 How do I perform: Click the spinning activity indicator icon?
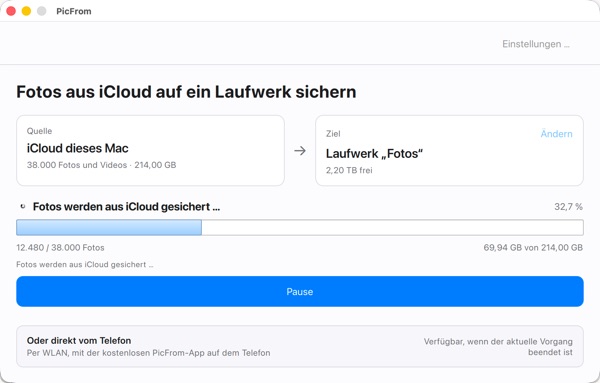pyautogui.click(x=23, y=207)
